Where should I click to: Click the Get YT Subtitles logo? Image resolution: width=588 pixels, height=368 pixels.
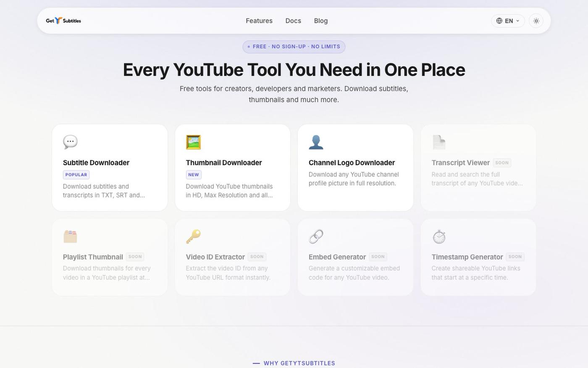tap(63, 21)
